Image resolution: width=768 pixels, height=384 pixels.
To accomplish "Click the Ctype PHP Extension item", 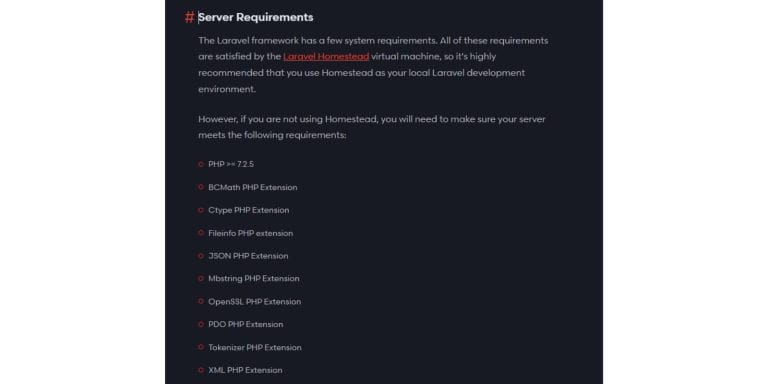I will coord(249,210).
